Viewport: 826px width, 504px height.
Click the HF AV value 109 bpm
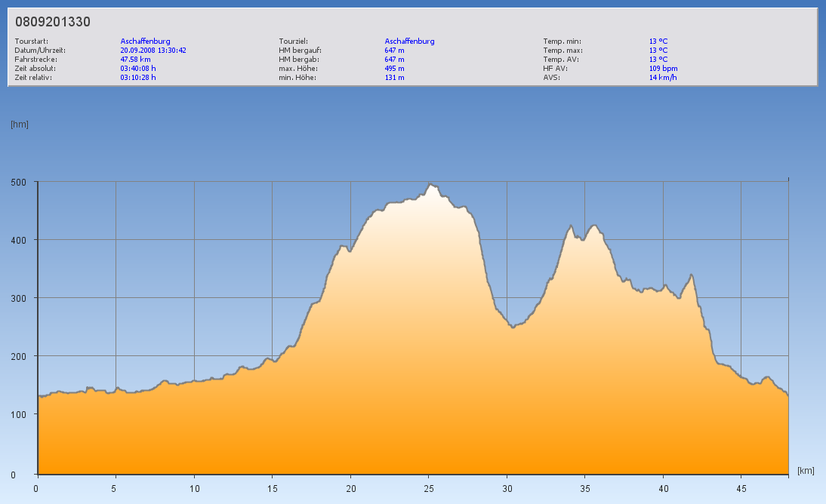(x=663, y=69)
